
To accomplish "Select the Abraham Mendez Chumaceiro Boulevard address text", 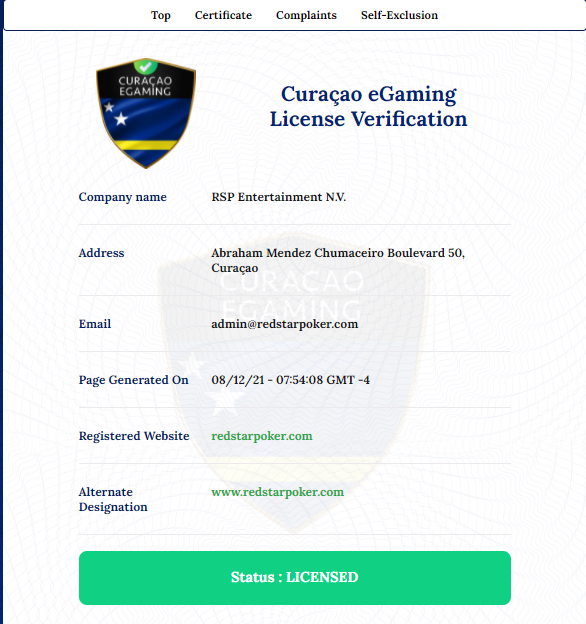I will tap(338, 260).
